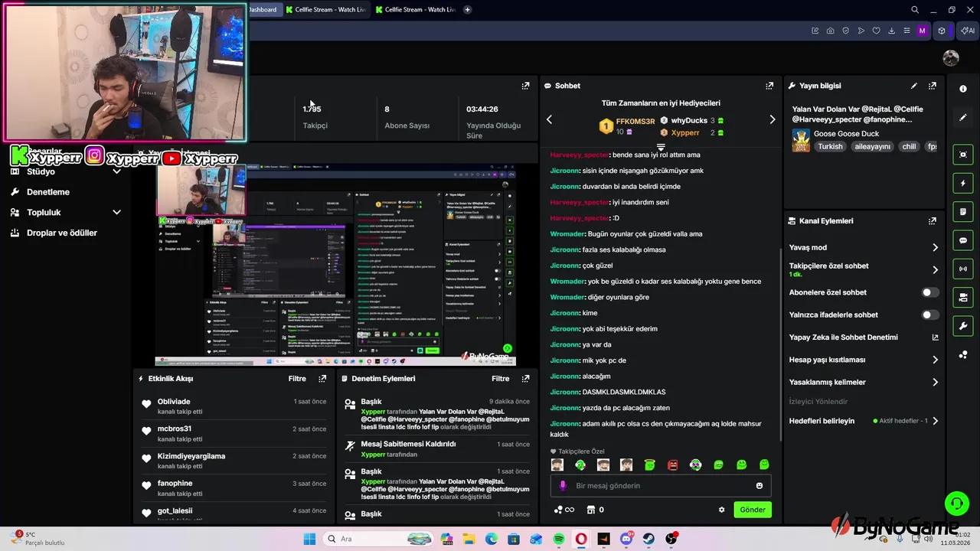The width and height of the screenshot is (980, 551).
Task: Pop out the Etkinlik Akışı panel
Action: [x=322, y=379]
